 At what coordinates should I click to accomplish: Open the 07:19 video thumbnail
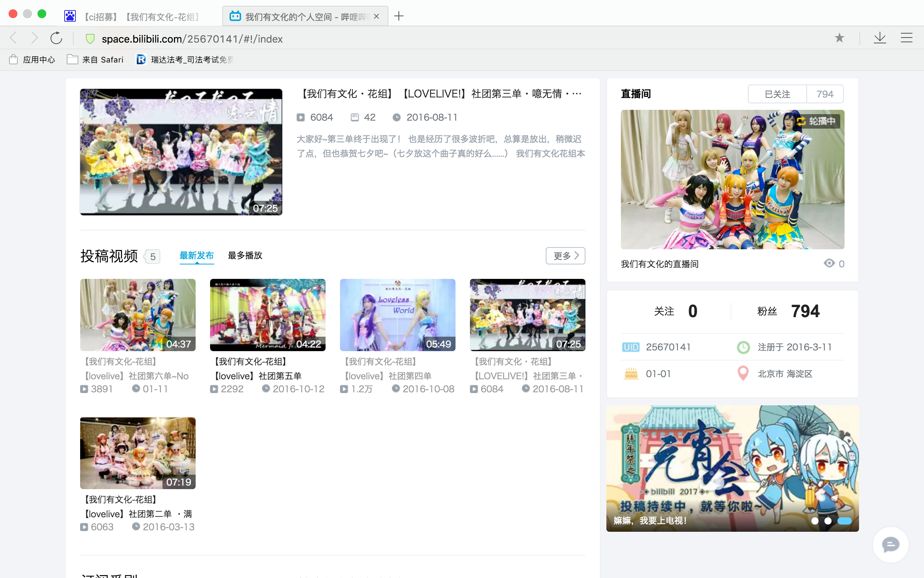click(x=138, y=453)
